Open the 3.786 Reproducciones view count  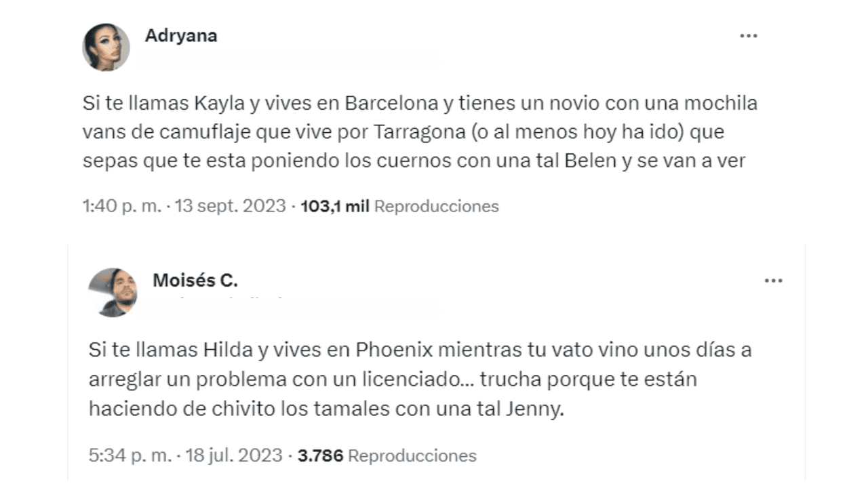(378, 456)
